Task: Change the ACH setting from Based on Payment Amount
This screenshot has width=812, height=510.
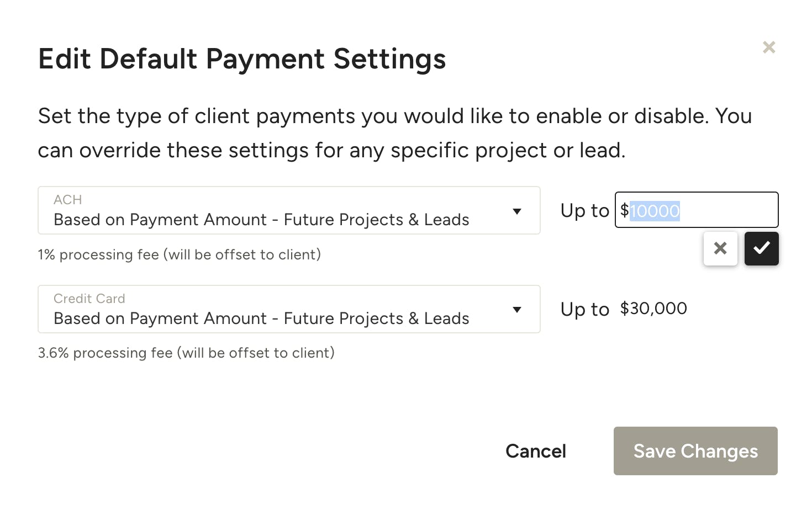Action: click(289, 211)
